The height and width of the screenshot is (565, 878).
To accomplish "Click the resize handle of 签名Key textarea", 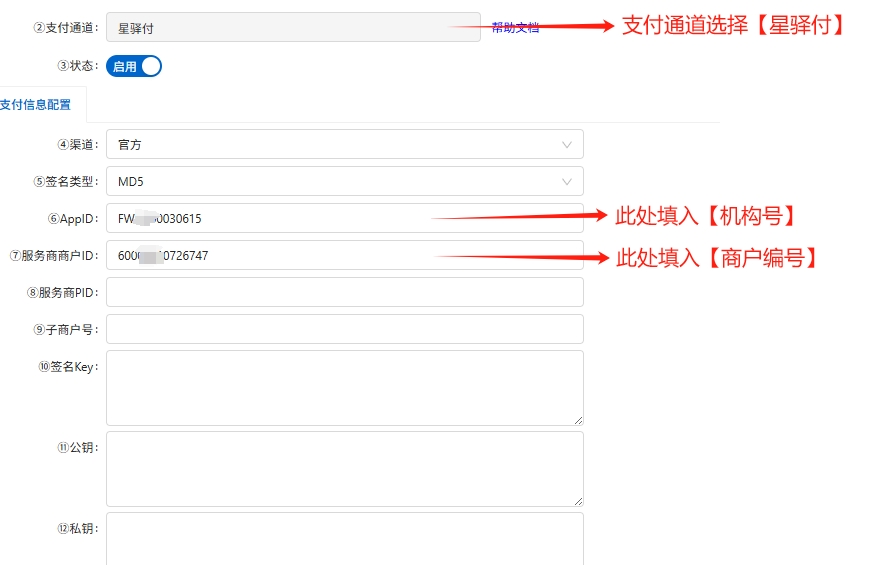I will click(577, 419).
